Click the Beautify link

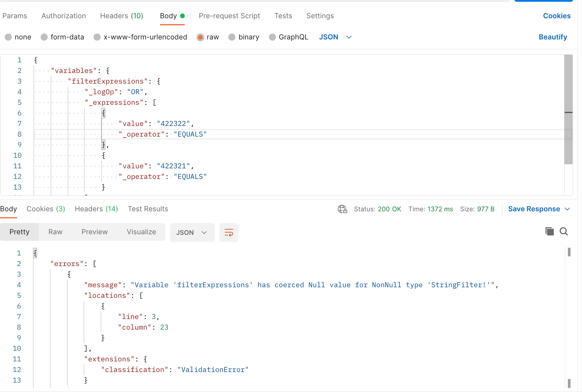[x=553, y=37]
